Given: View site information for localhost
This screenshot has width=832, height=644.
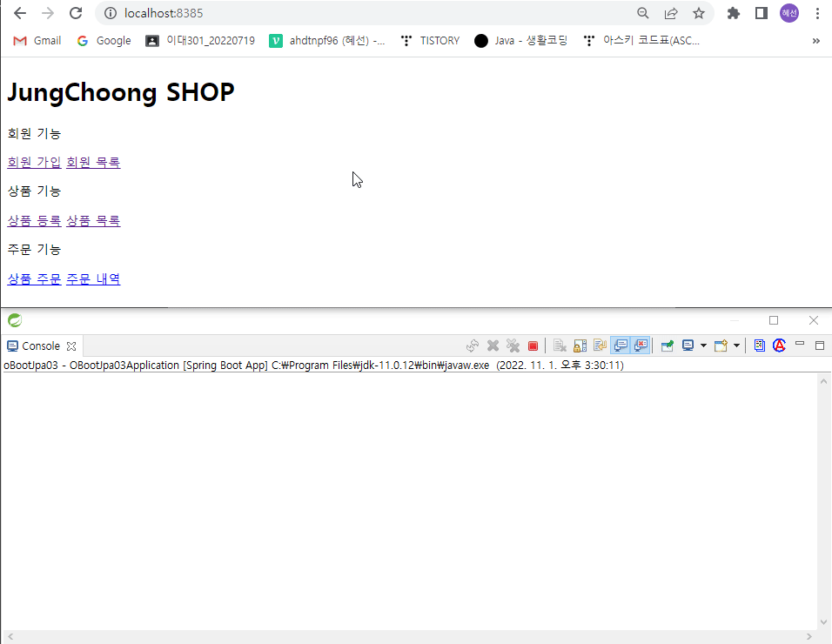Looking at the screenshot, I should (x=111, y=13).
